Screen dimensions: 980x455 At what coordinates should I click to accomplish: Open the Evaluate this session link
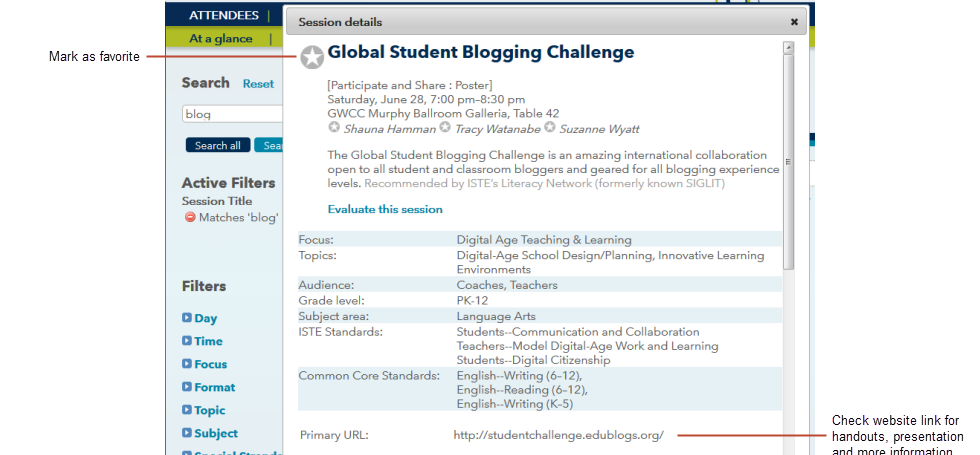coord(385,209)
